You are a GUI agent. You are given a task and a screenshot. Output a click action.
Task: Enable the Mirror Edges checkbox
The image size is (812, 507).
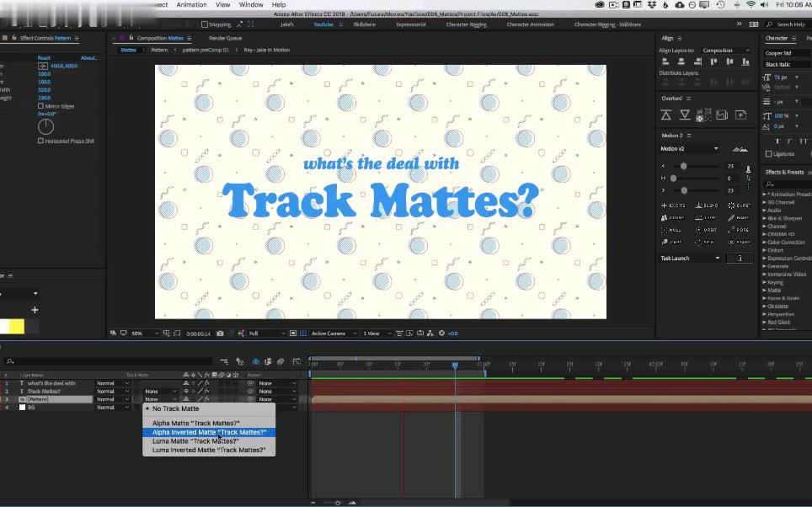(x=40, y=106)
